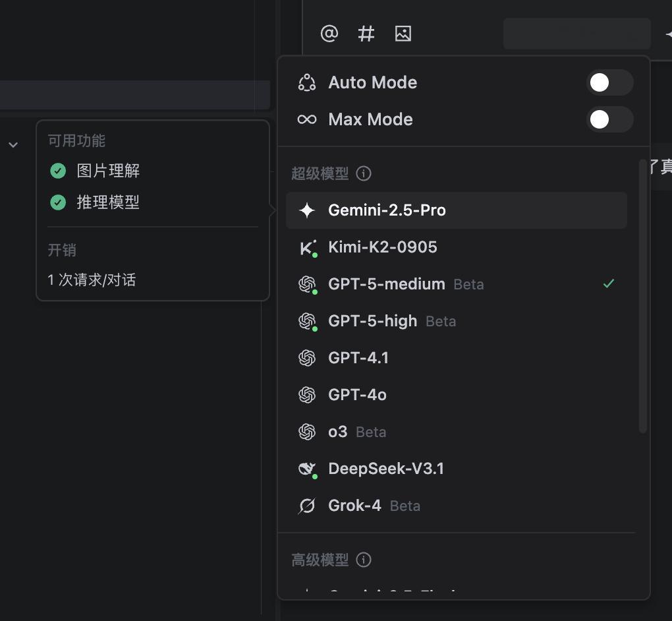Viewport: 672px width, 621px height.
Task: Click the green checkmark next to GPT-5-medium
Action: coord(608,283)
